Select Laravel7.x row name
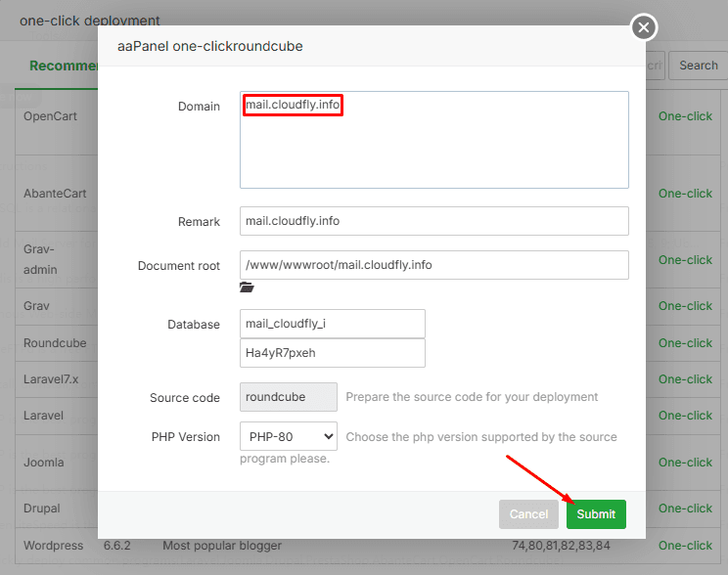The width and height of the screenshot is (728, 575). pos(51,379)
